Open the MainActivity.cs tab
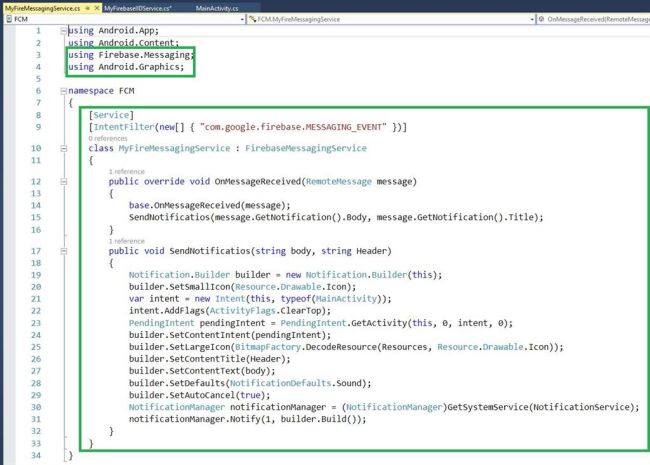The image size is (650, 465). (217, 8)
